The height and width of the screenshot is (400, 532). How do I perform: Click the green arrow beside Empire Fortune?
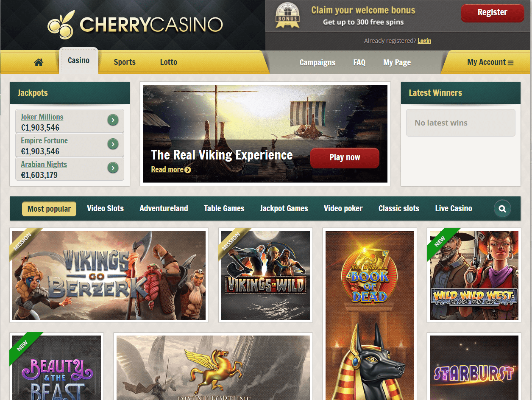[x=113, y=144]
